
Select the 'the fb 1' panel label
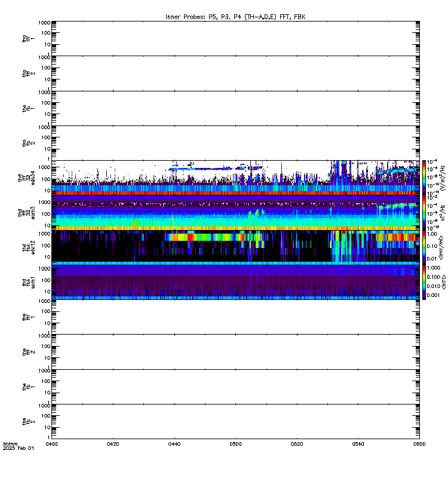[29, 387]
